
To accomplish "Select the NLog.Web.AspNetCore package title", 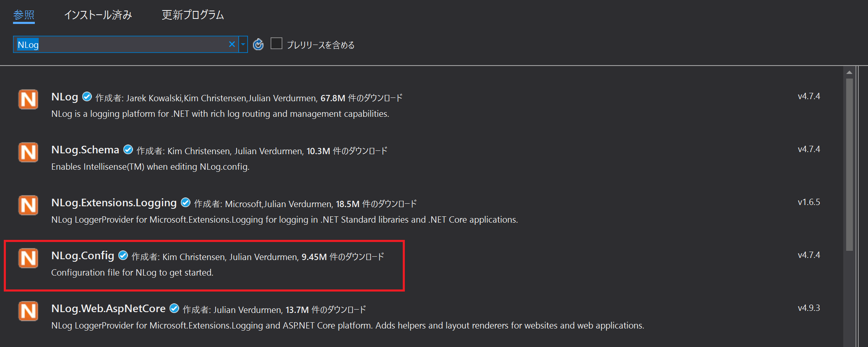I will point(108,309).
